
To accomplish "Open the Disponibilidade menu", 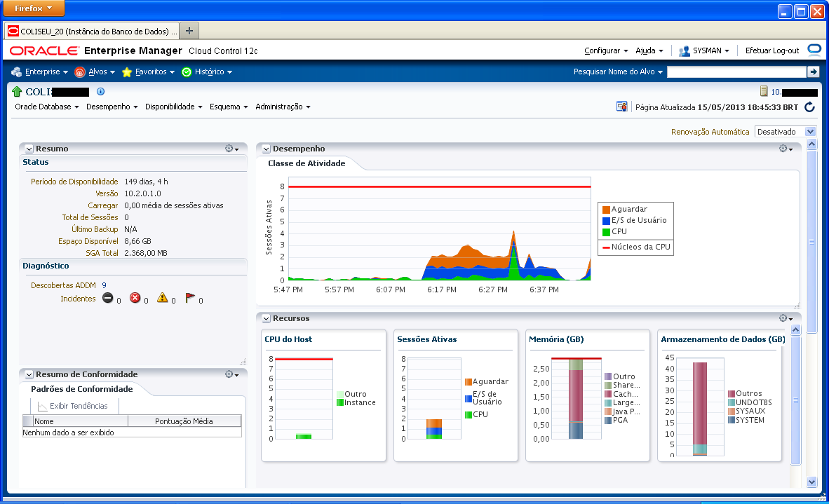I will (x=173, y=107).
